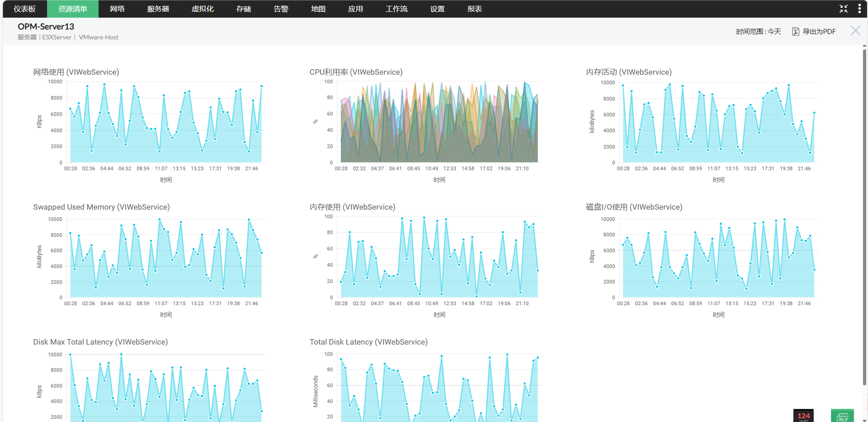Open the 工作流 workflow tab
Screen dimensions: 868x422
point(396,9)
